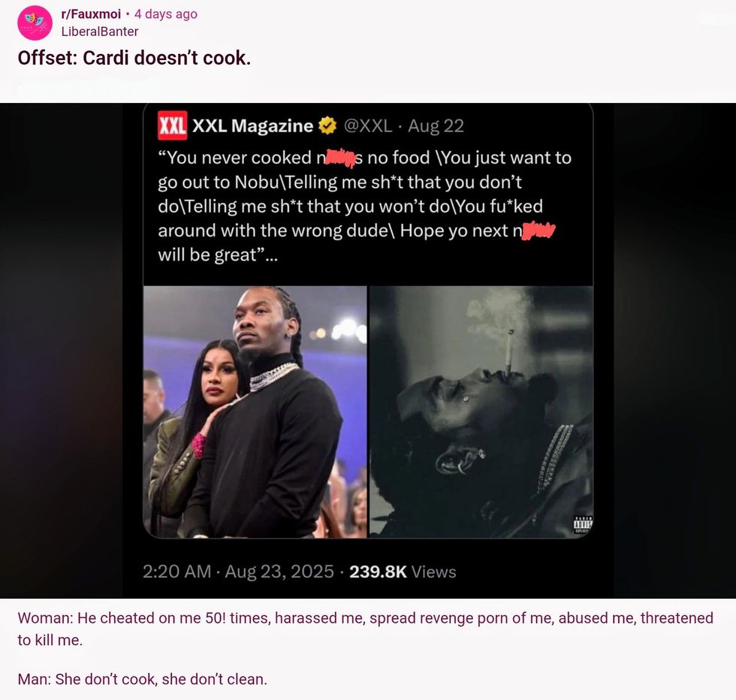Click the 2:20 AM Aug 23, 2025 timestamp
Screen dimensions: 736x700
(x=238, y=572)
